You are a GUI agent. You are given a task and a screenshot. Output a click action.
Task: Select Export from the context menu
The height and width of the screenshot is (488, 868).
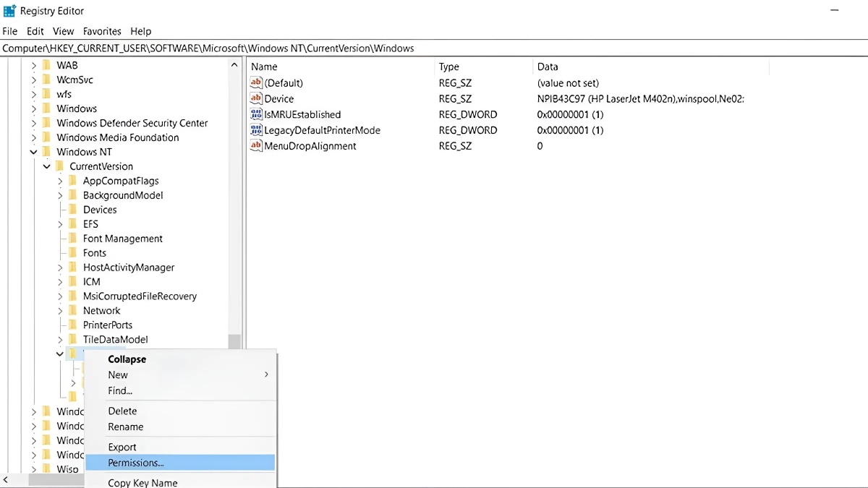tap(122, 447)
